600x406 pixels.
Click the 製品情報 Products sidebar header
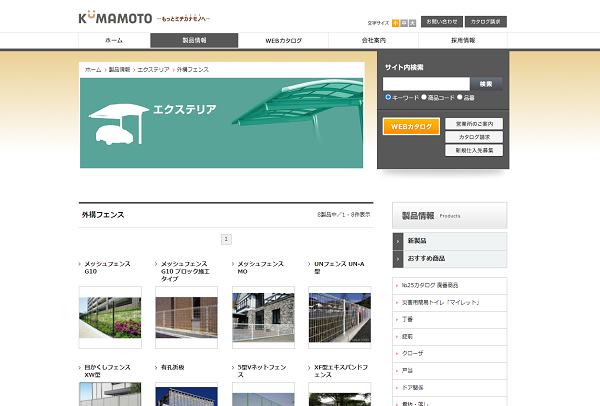pyautogui.click(x=450, y=216)
